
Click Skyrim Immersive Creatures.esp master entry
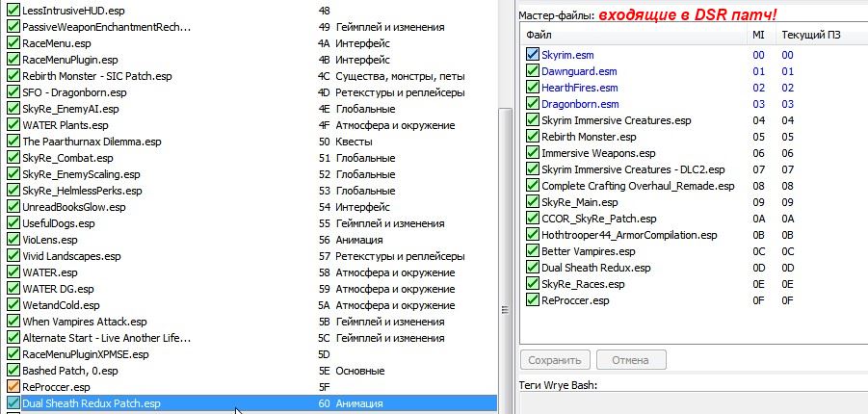tap(617, 120)
